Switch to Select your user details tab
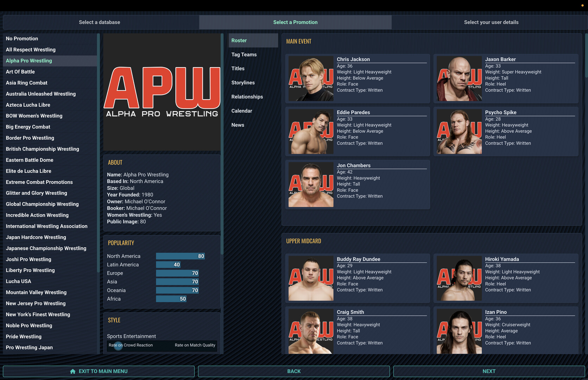Image resolution: width=588 pixels, height=380 pixels. (491, 22)
